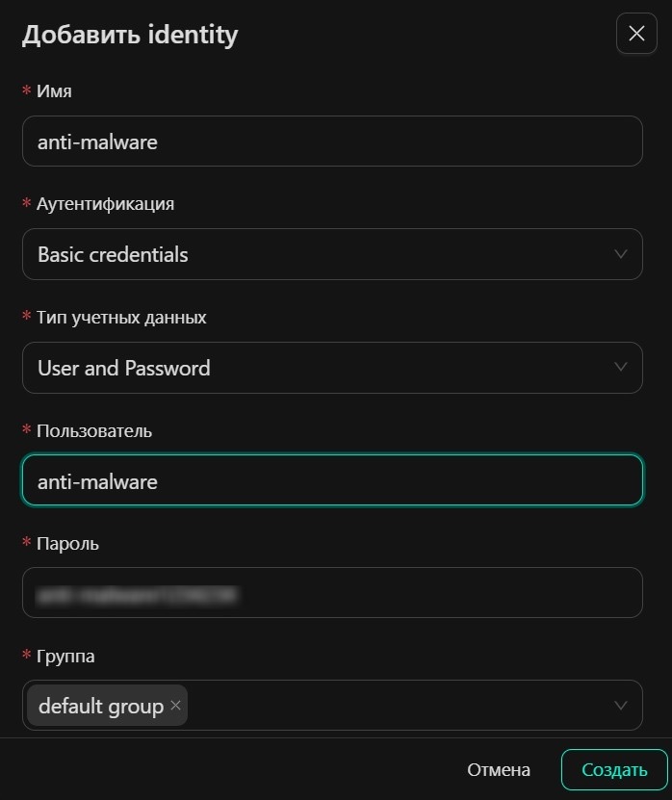This screenshot has width=672, height=800.
Task: Click the Имя field label
Action: coord(54,91)
